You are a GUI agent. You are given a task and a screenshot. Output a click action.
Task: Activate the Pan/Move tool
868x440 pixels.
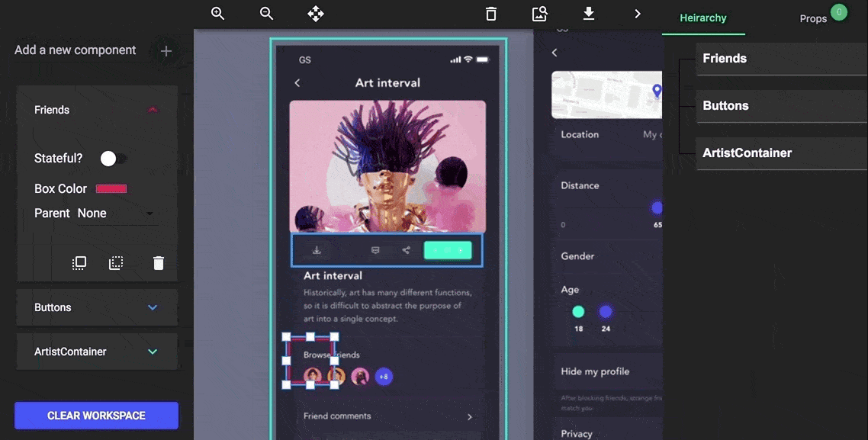[315, 13]
